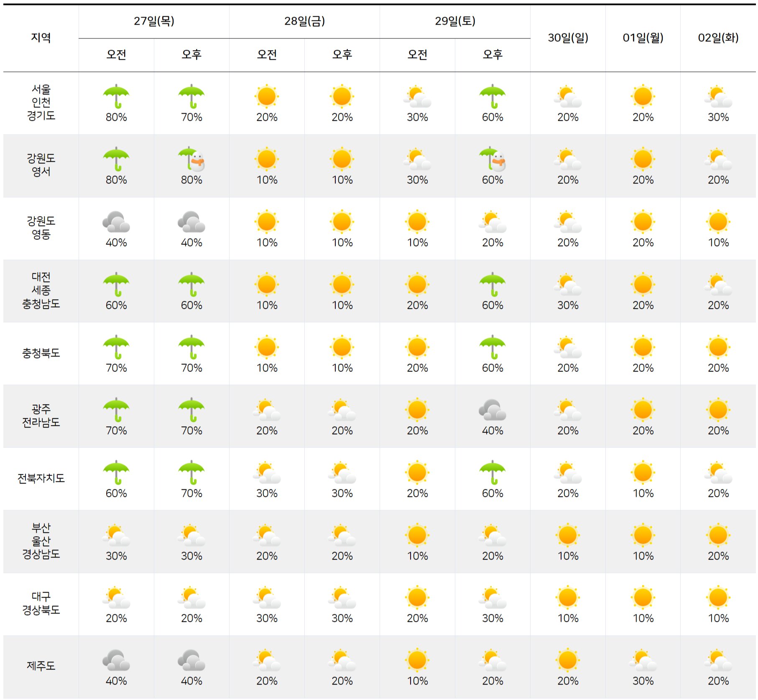Select the 27일(목) column header
The image size is (758, 700).
coord(154,20)
